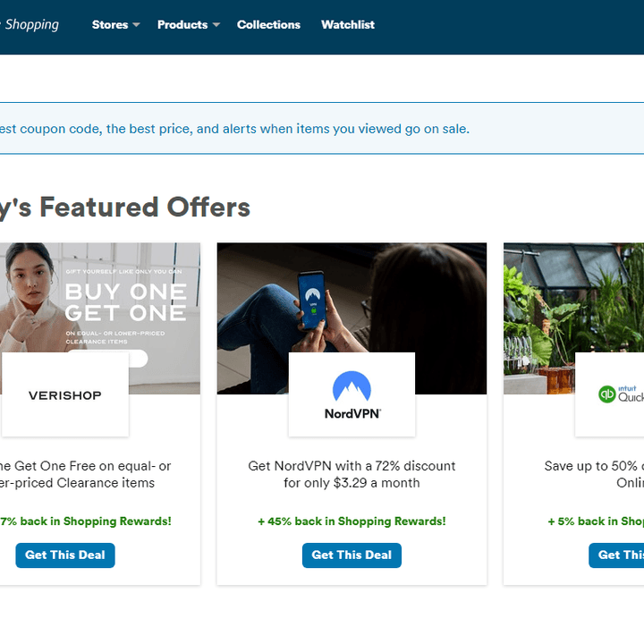This screenshot has height=644, width=644.
Task: Click the Get One Free clearance description
Action: coord(85,474)
